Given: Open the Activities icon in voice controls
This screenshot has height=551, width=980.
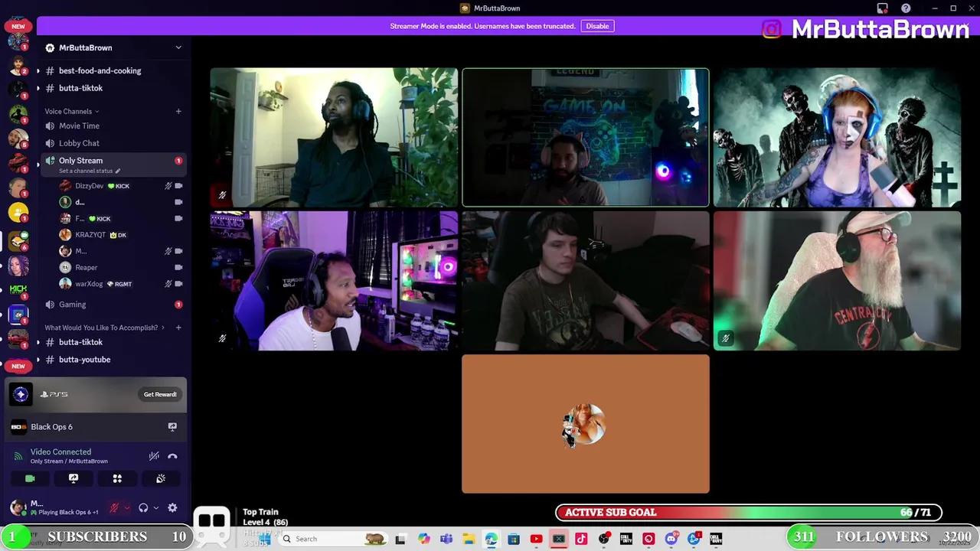Looking at the screenshot, I should pyautogui.click(x=116, y=478).
